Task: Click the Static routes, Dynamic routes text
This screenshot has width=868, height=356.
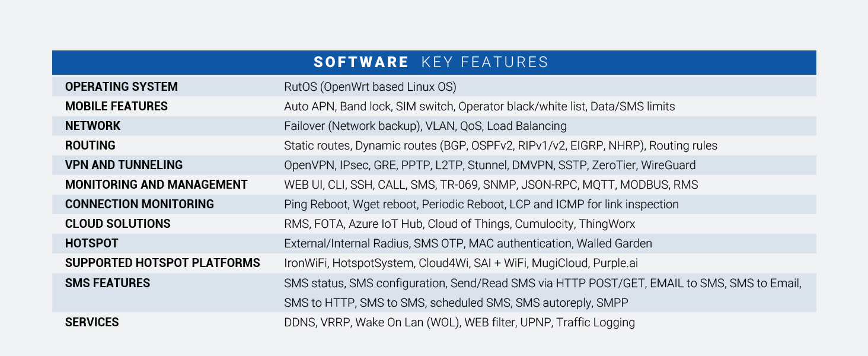Action: point(500,145)
